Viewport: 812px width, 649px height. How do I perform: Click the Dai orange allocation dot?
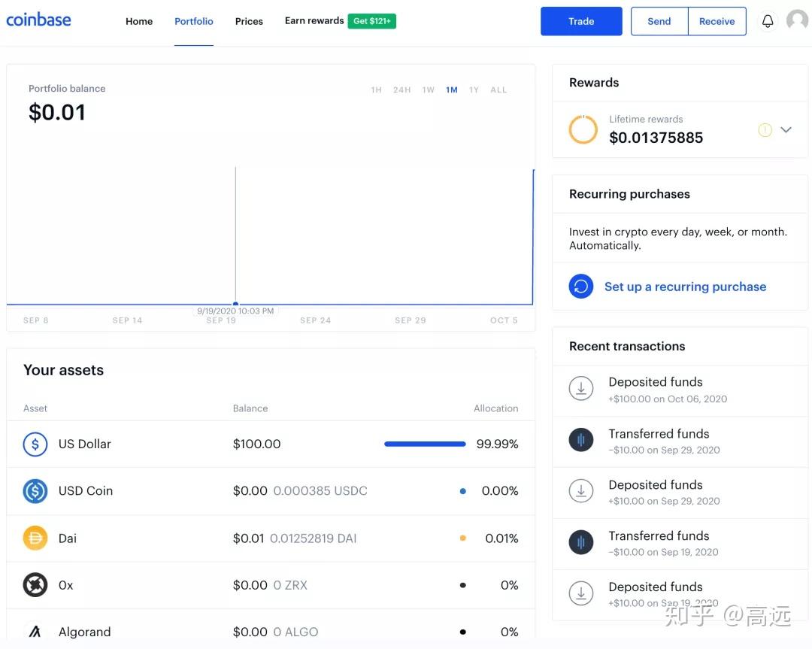[x=463, y=538]
